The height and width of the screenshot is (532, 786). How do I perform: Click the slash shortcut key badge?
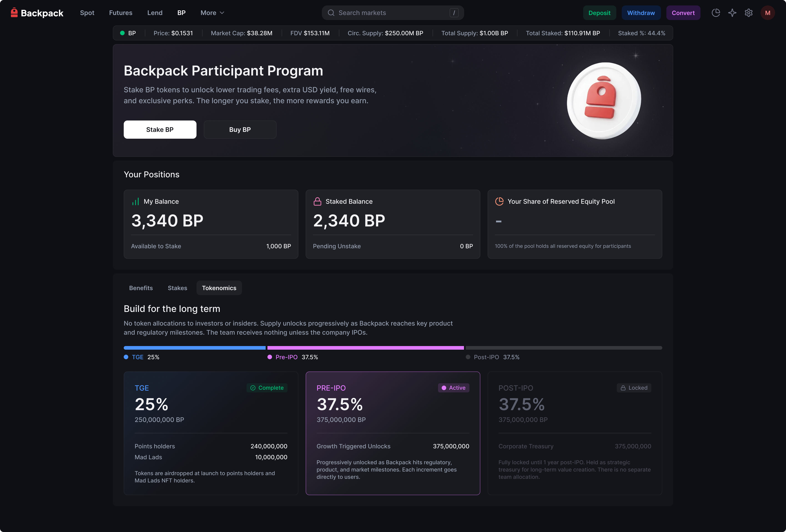coord(454,13)
